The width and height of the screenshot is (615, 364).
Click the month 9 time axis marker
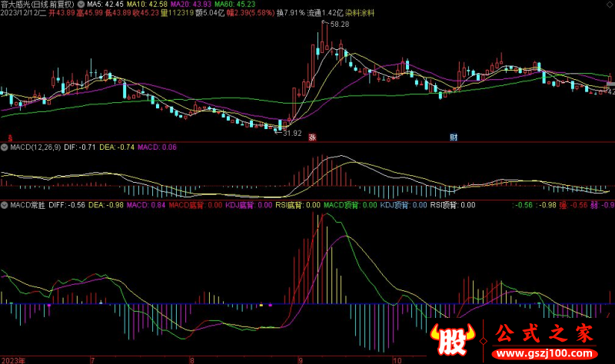coord(301,360)
